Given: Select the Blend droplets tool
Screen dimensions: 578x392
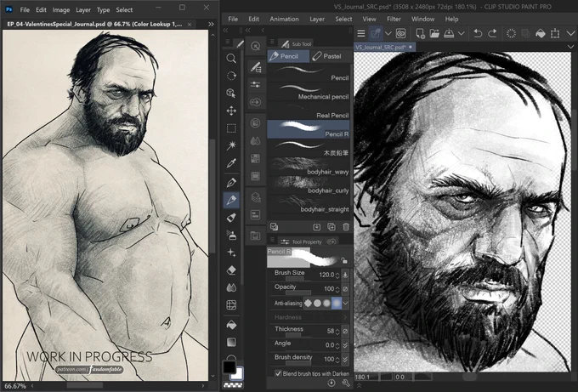Looking at the screenshot, I should [231, 287].
